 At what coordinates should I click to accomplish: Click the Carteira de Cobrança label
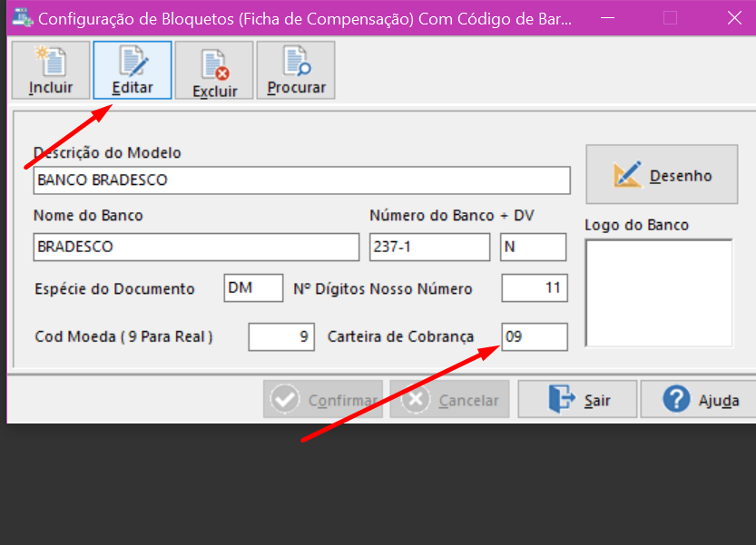click(x=400, y=336)
